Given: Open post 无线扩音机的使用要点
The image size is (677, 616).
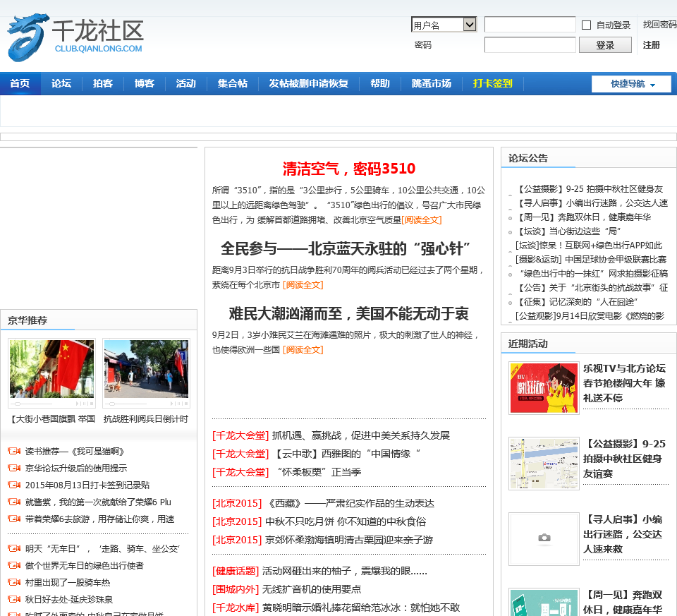Looking at the screenshot, I should pos(311,589).
